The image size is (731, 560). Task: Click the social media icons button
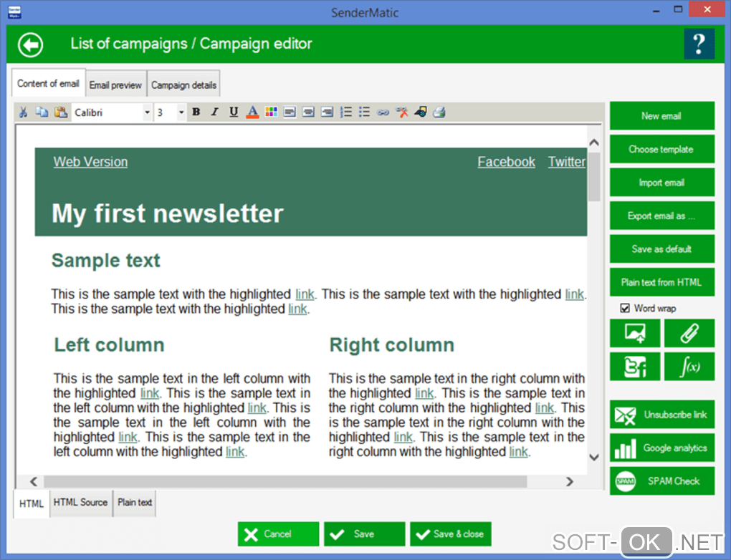click(x=635, y=367)
